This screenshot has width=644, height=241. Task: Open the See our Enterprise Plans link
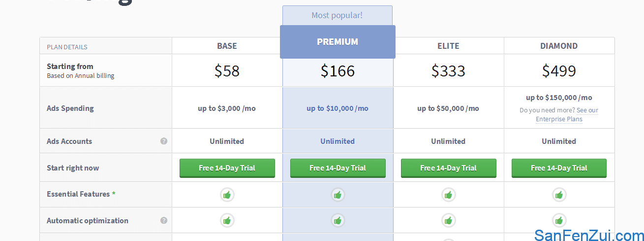567,114
